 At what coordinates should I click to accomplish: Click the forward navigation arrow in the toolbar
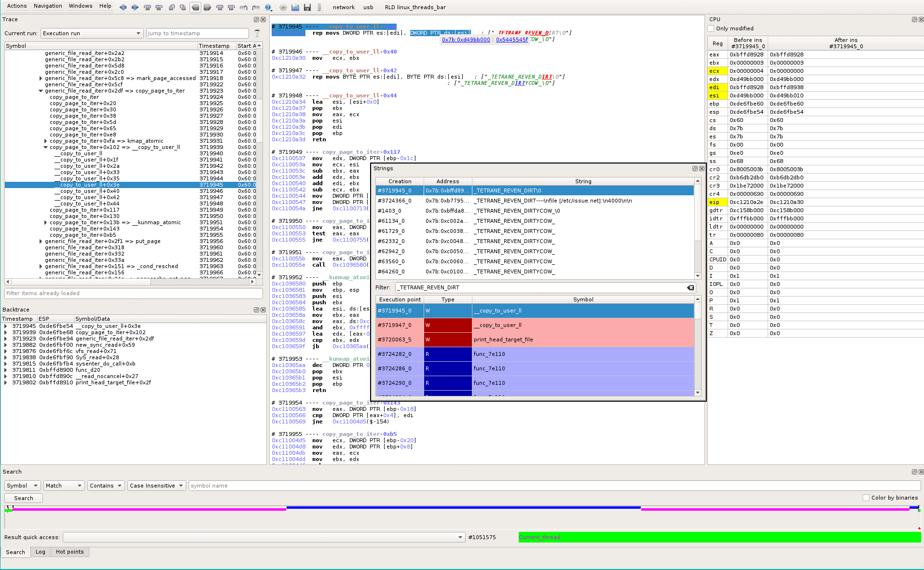click(x=134, y=7)
